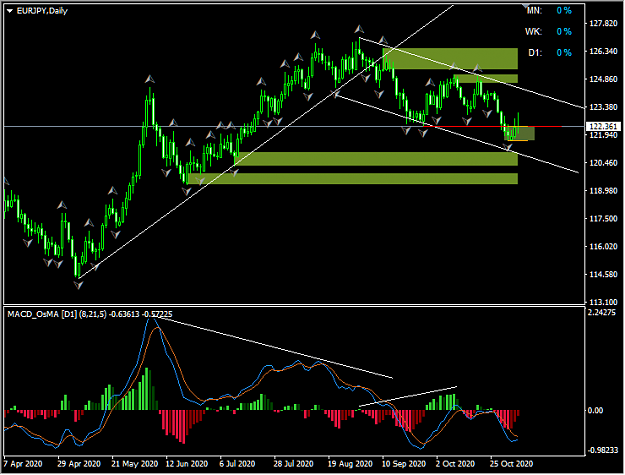Image resolution: width=625 pixels, height=475 pixels.
Task: Select the fractal arrow above the late-May peak
Action: tap(149, 79)
